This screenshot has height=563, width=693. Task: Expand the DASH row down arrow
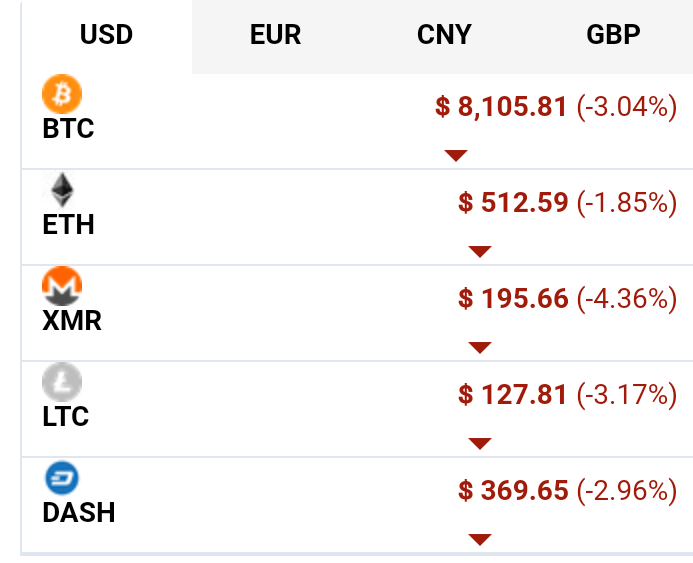480,540
